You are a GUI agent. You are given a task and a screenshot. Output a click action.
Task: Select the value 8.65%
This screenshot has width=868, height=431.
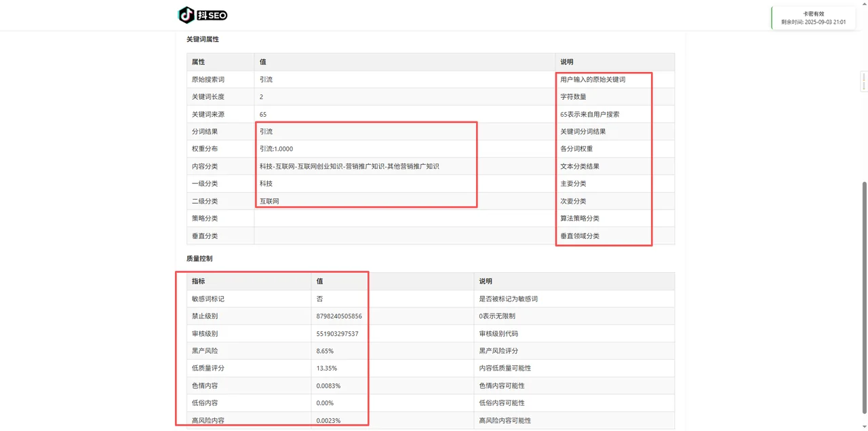point(325,351)
